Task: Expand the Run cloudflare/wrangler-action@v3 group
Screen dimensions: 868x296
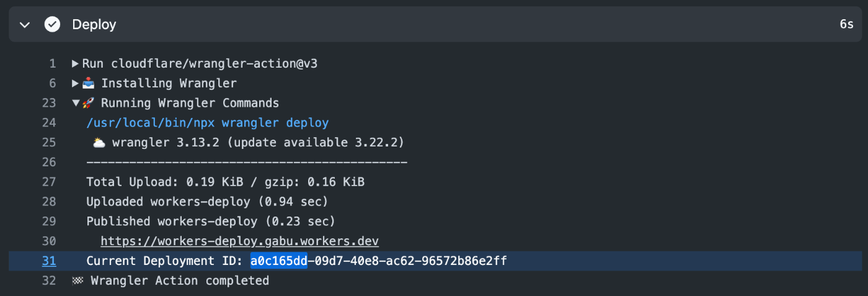Action: click(76, 63)
